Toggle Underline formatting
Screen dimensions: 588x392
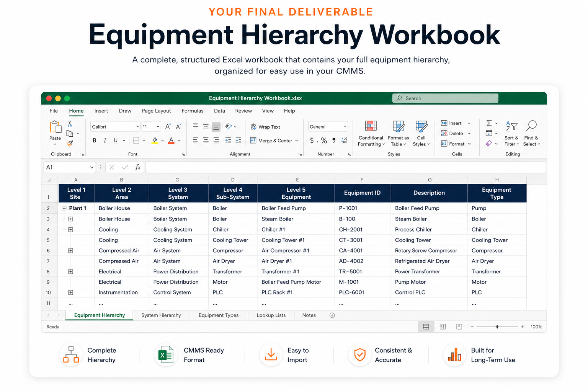(116, 140)
